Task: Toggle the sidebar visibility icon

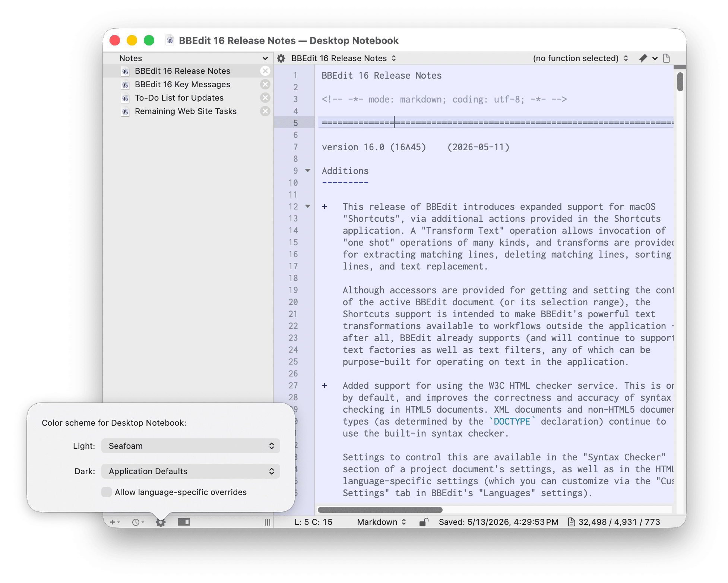Action: 184,522
